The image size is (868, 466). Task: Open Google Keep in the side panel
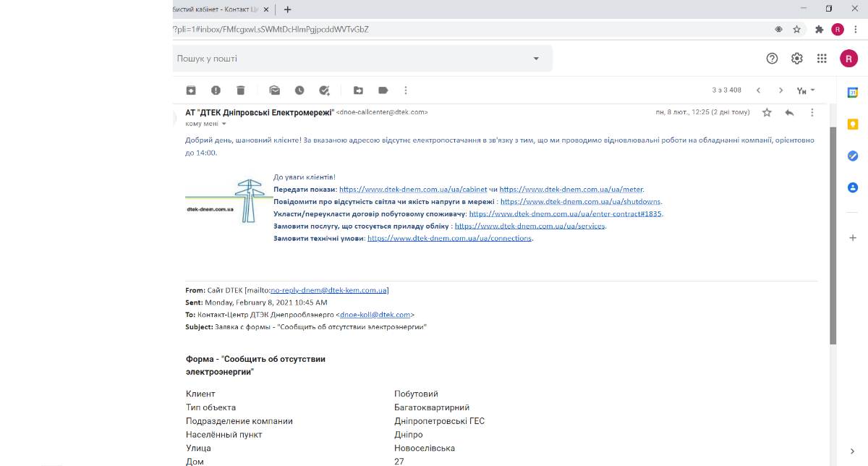[x=853, y=124]
